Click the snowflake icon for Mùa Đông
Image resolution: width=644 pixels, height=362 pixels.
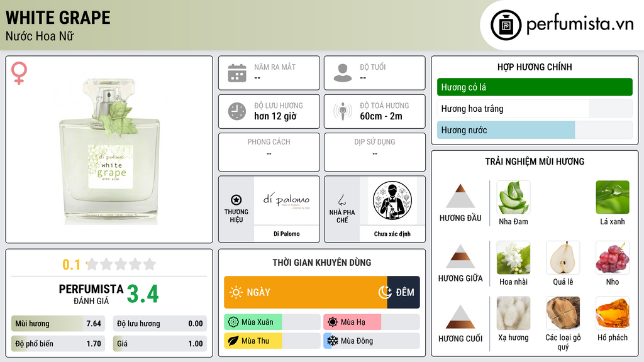[x=333, y=341]
